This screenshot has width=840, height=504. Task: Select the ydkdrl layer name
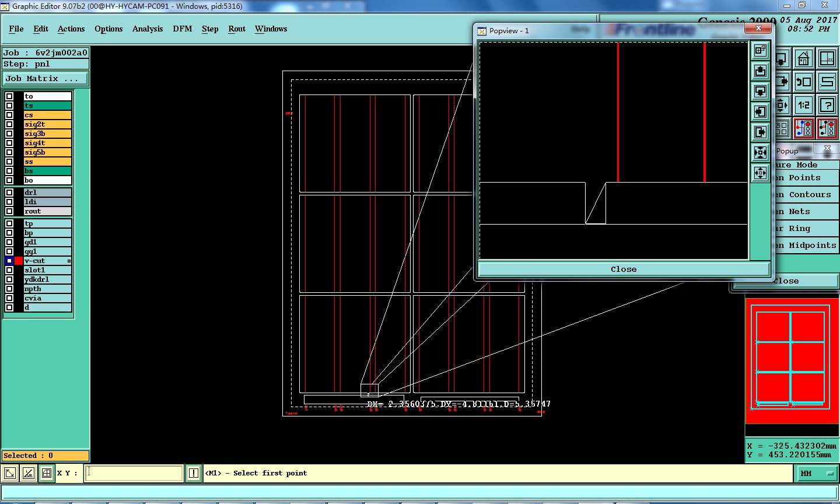coord(48,279)
